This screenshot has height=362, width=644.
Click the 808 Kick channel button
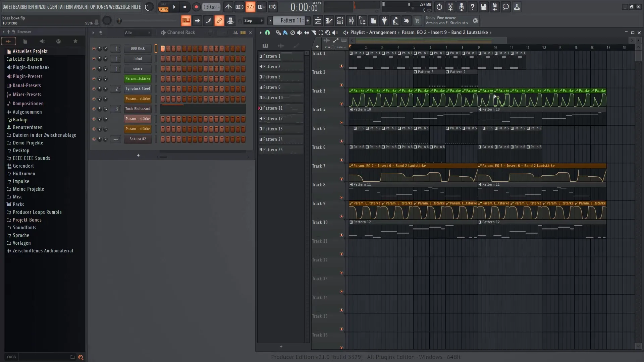(138, 49)
